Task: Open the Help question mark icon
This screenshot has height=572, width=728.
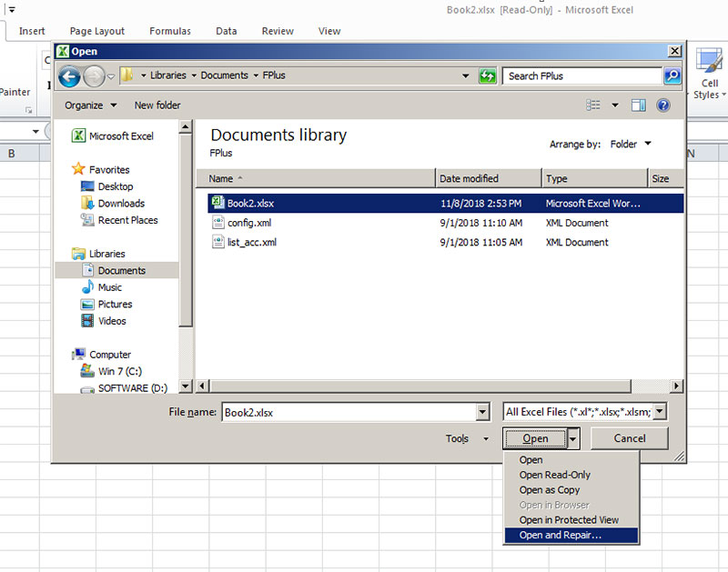Action: [x=663, y=105]
